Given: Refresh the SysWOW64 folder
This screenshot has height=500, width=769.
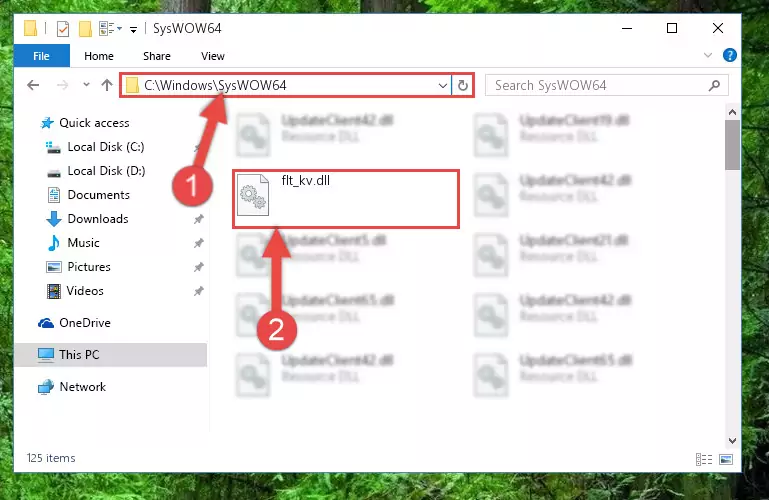Looking at the screenshot, I should 462,86.
